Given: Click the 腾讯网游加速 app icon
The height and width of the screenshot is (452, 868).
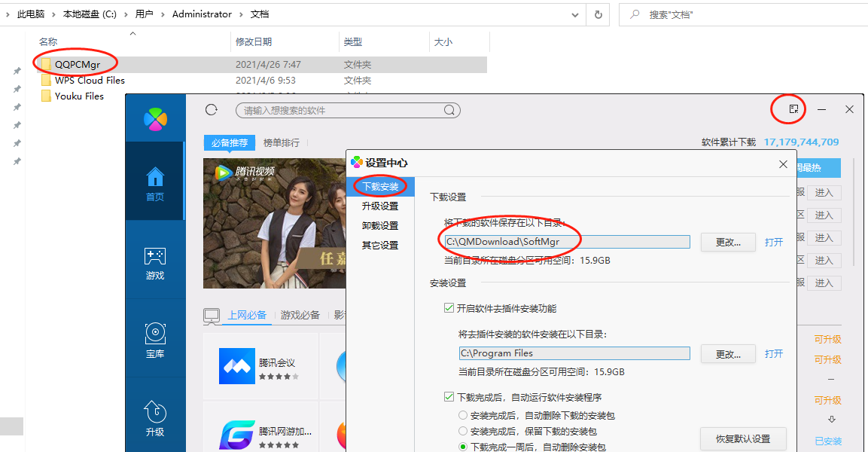Looking at the screenshot, I should (x=237, y=435).
